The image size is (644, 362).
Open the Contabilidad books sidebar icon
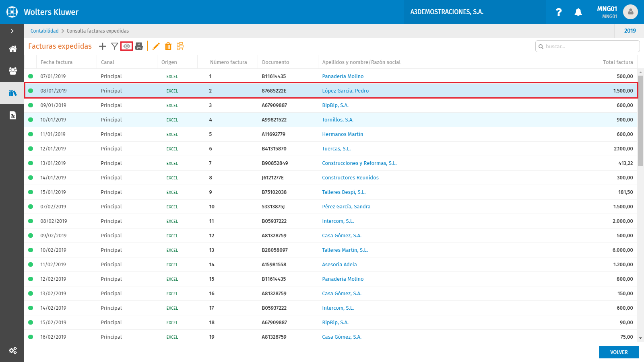tap(13, 93)
